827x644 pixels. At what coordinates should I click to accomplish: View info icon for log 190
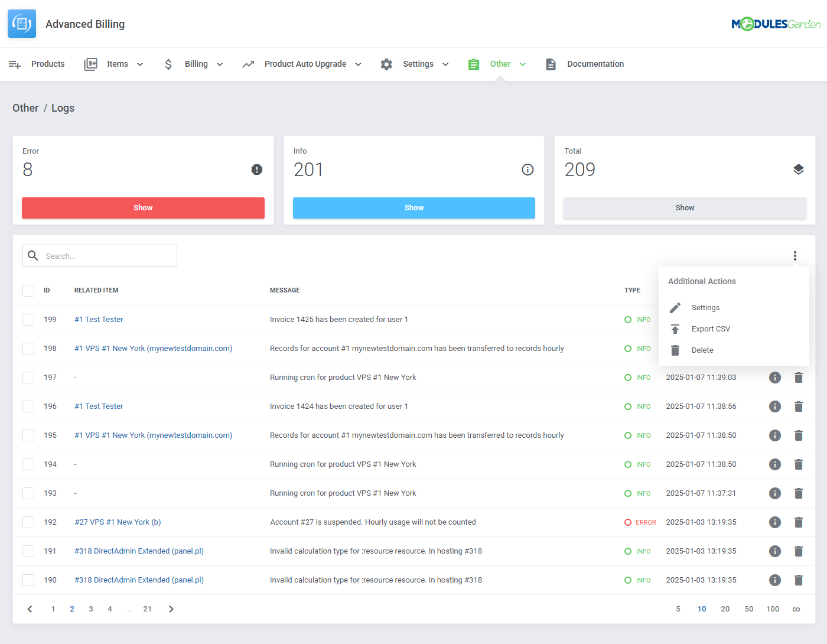(774, 580)
